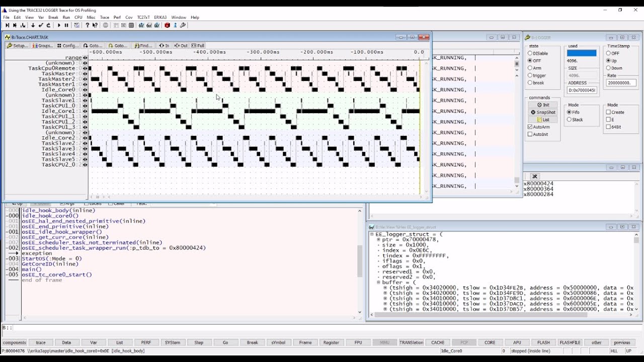Enable the 64Bit mode checkbox

tap(614, 127)
